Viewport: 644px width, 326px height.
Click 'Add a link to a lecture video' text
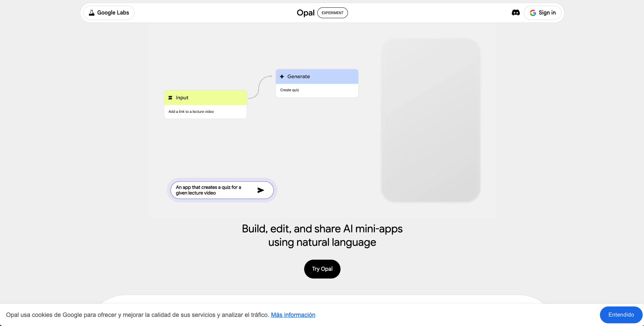[x=191, y=112]
